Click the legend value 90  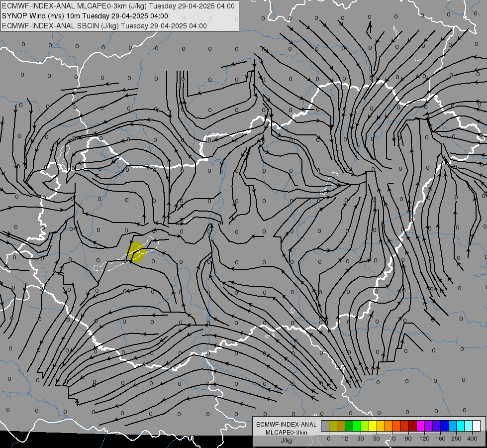pos(408,439)
